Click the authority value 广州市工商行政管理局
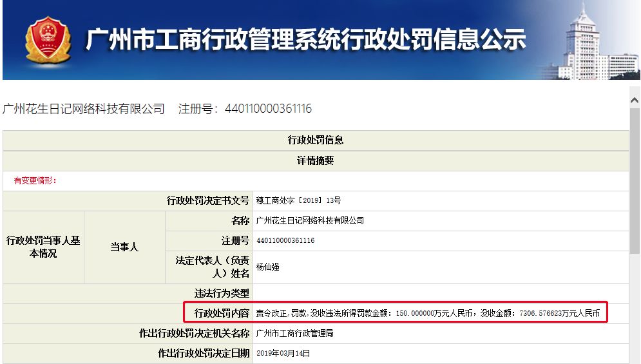The width and height of the screenshot is (641, 364). coord(295,333)
